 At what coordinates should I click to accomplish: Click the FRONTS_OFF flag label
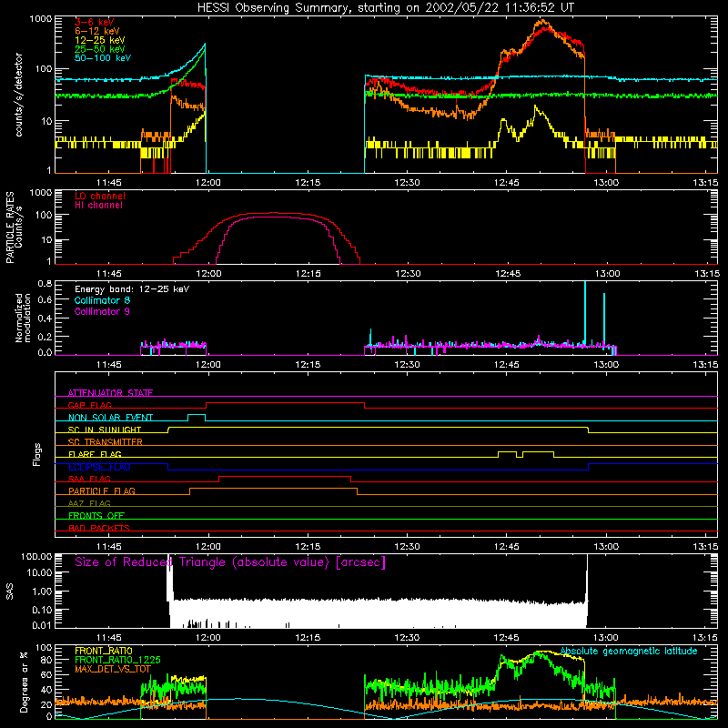point(96,515)
